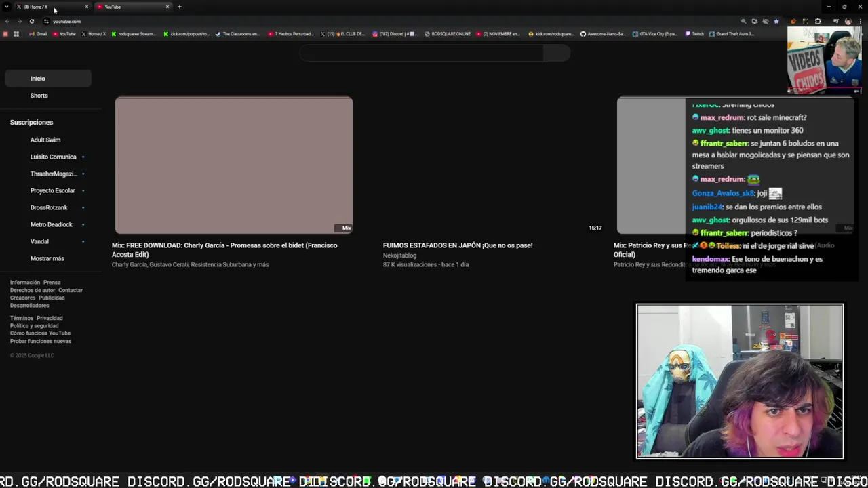Open the rodsquaree Stream bookmark
This screenshot has width=868, height=488.
click(134, 34)
